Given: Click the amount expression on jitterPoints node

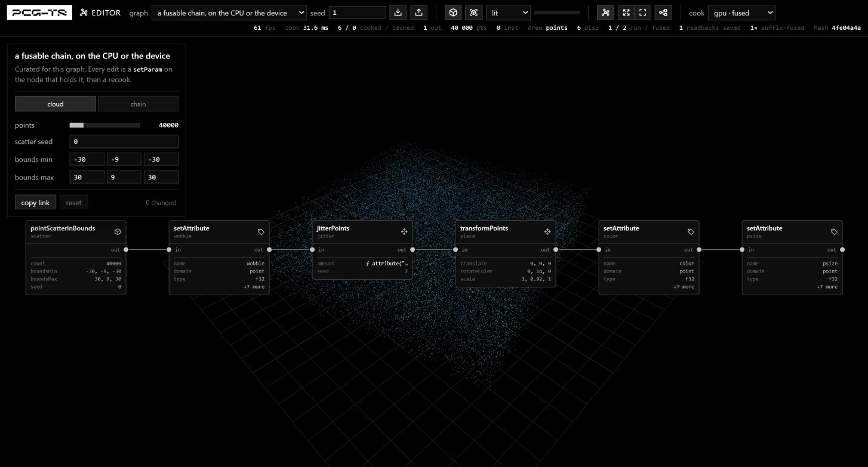Looking at the screenshot, I should (x=387, y=263).
